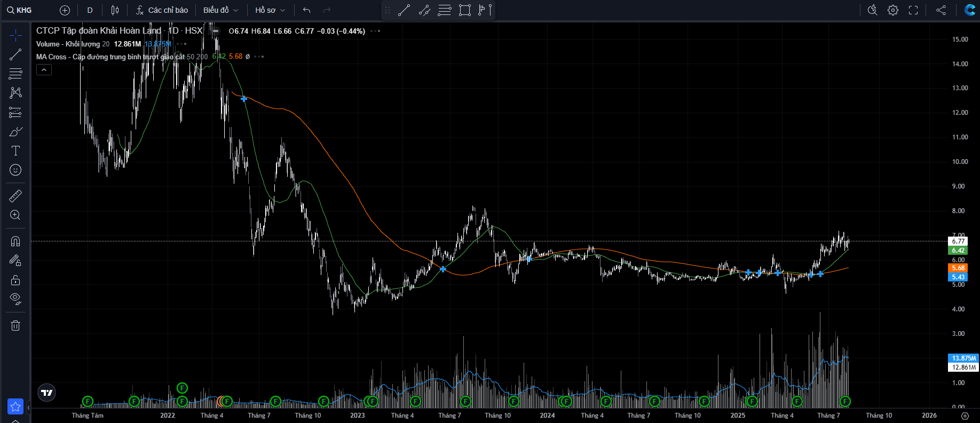Undo the last chart action
The height and width of the screenshot is (423, 980).
[x=306, y=10]
